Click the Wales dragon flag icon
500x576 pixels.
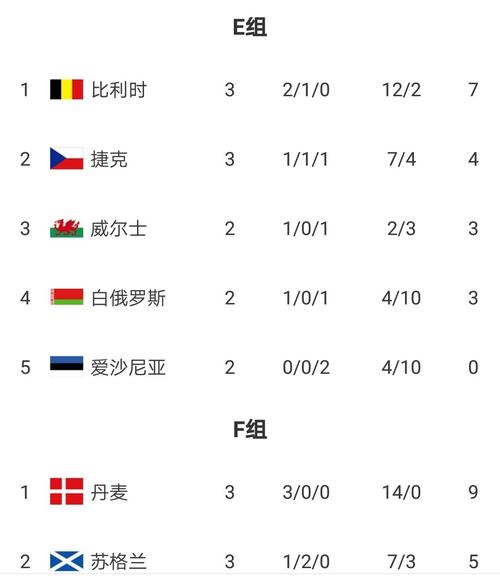coord(66,228)
